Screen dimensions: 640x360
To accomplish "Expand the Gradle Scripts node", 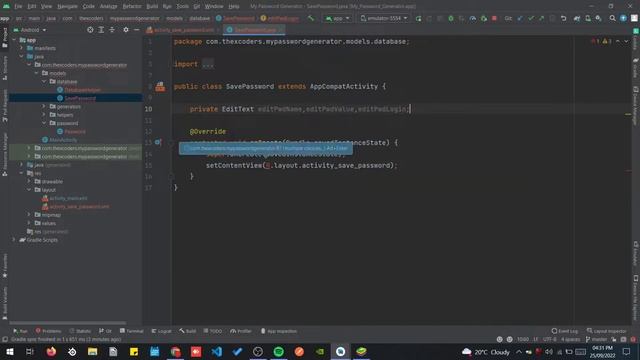I will coord(14,240).
